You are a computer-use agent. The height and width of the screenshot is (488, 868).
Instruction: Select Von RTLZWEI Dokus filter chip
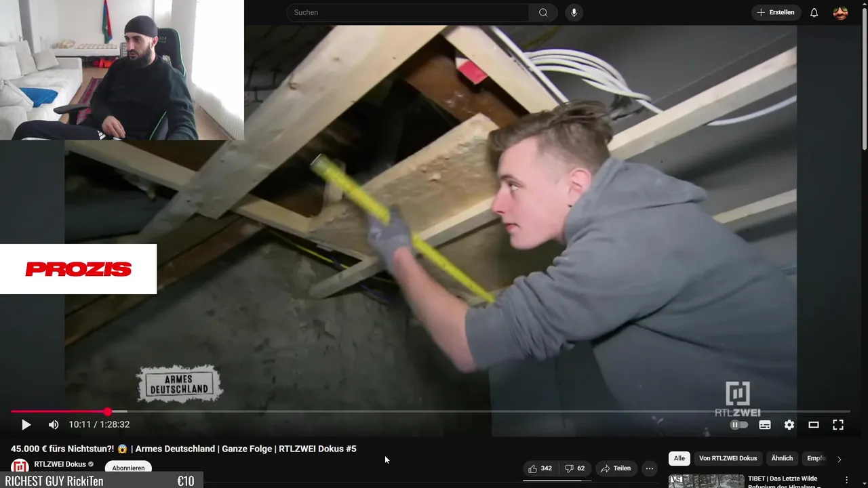coord(728,459)
